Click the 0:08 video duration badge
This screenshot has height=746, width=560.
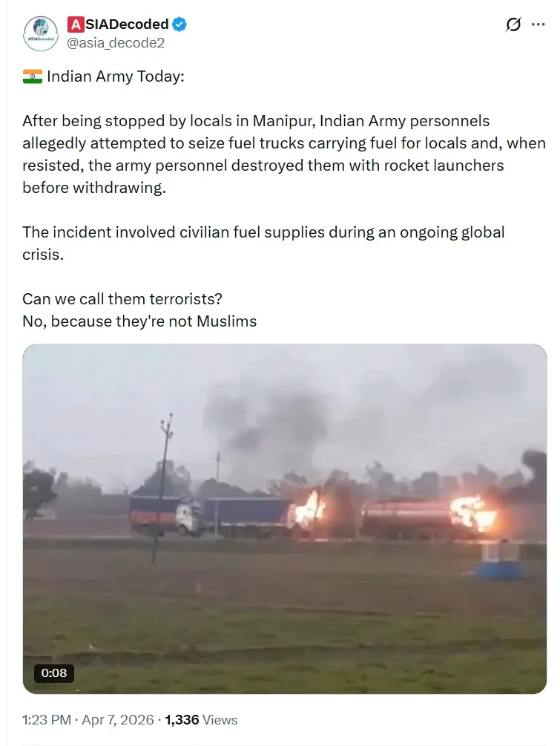tap(53, 673)
